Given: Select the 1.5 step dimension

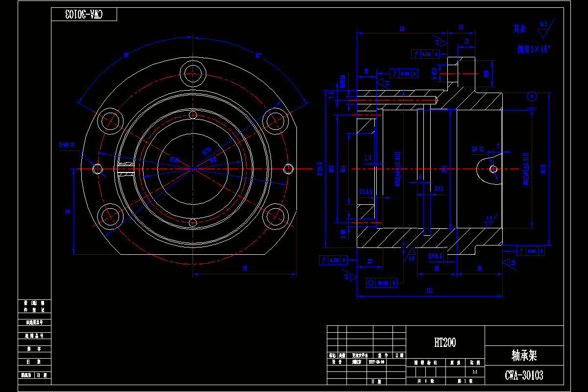Looking at the screenshot, I should (x=368, y=158).
